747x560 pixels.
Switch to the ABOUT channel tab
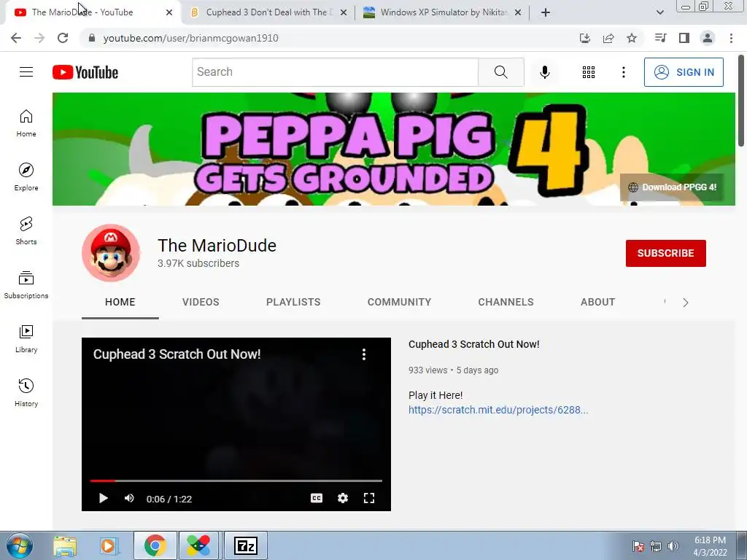pos(598,302)
